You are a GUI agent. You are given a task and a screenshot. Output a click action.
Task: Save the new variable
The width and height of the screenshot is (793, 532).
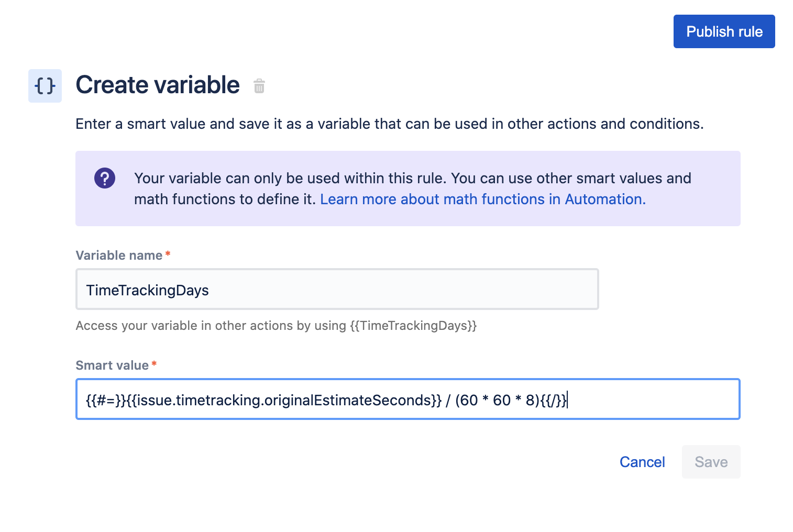point(711,462)
